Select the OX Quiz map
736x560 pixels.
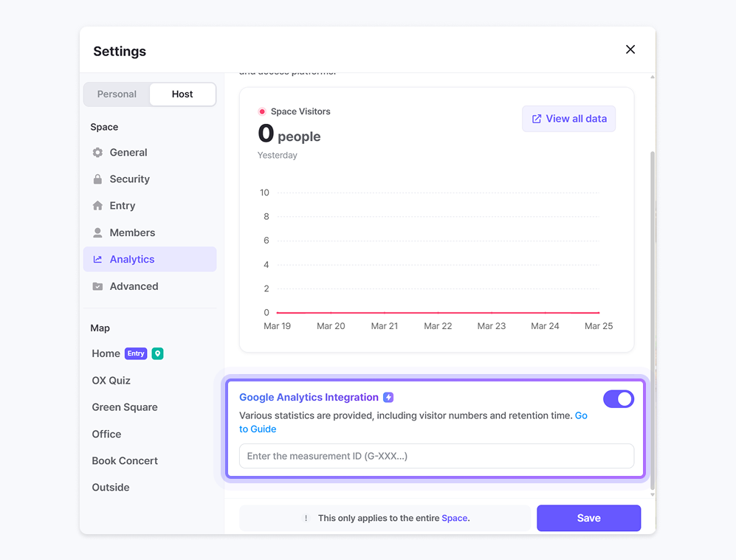(111, 381)
